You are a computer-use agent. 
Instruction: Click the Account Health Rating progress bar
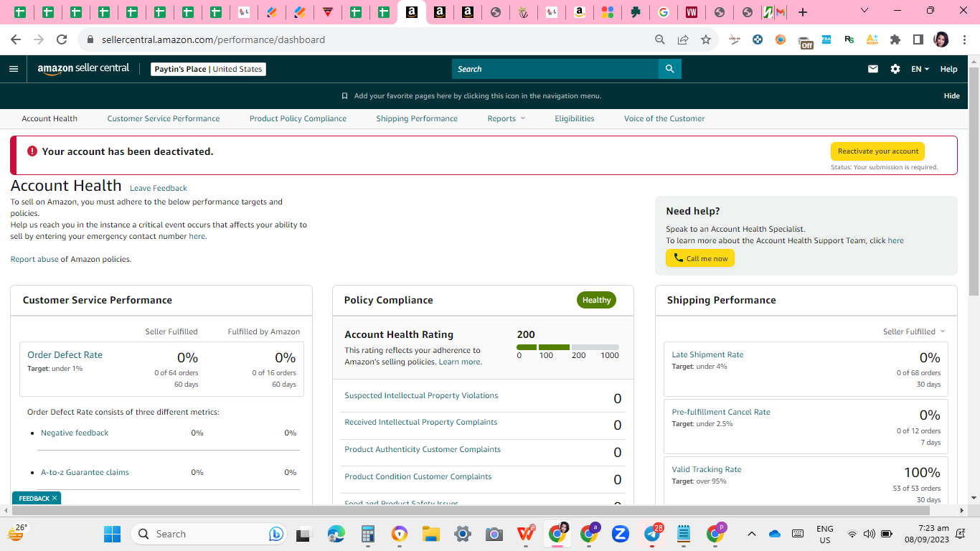567,347
